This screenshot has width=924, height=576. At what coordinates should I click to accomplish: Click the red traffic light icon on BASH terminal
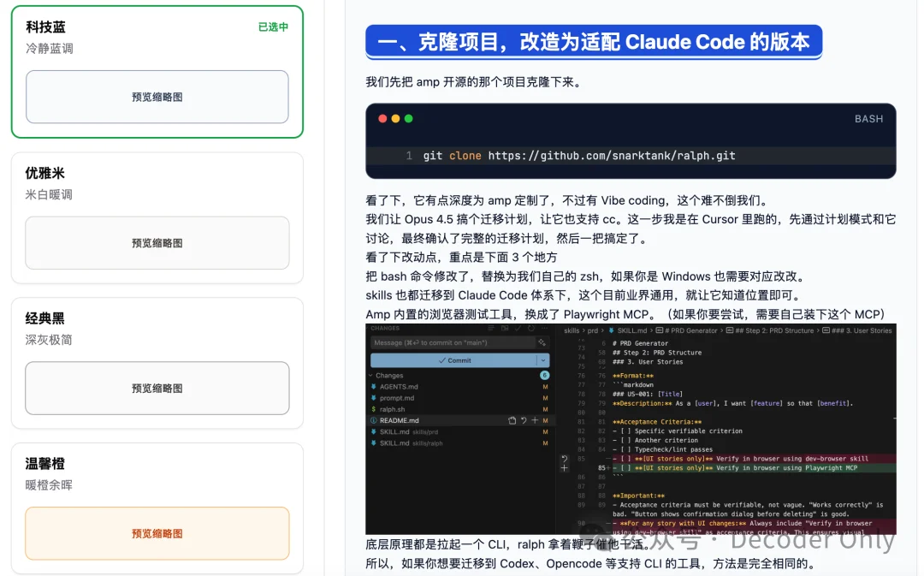pyautogui.click(x=382, y=119)
